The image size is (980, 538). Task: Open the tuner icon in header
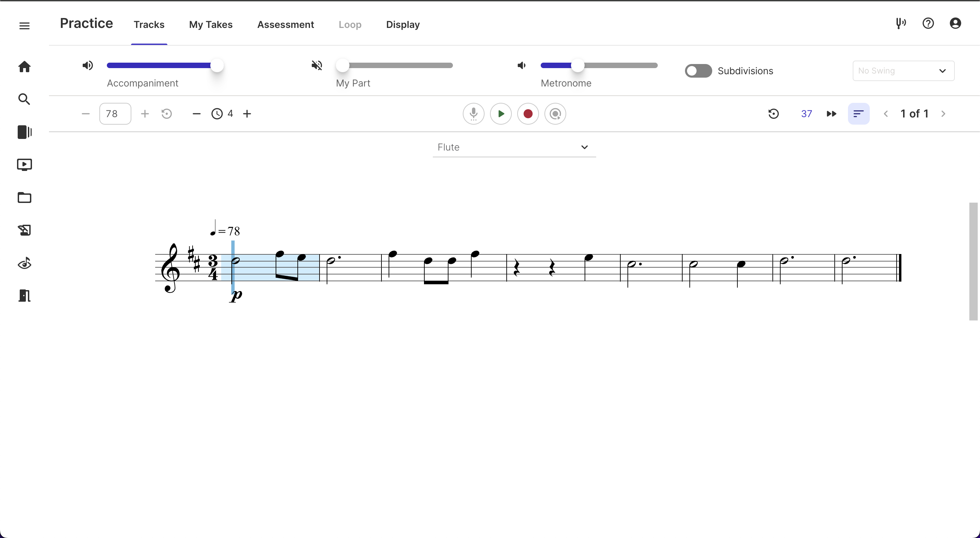click(900, 23)
